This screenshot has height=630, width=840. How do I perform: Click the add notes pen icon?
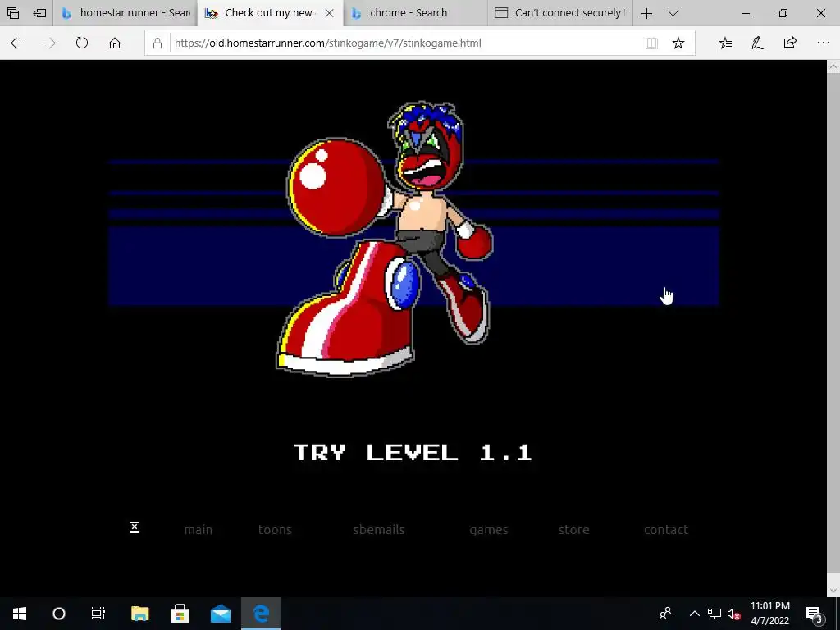coord(757,43)
